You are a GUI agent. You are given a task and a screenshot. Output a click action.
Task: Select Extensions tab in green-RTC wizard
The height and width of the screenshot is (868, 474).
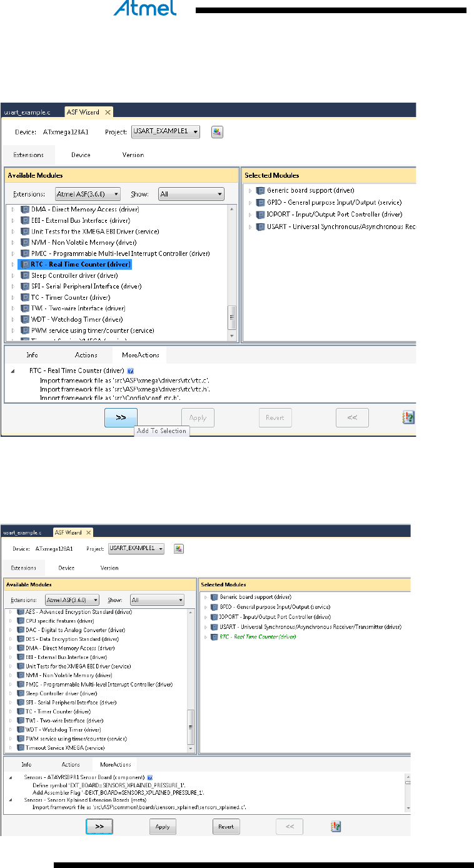coord(23,568)
